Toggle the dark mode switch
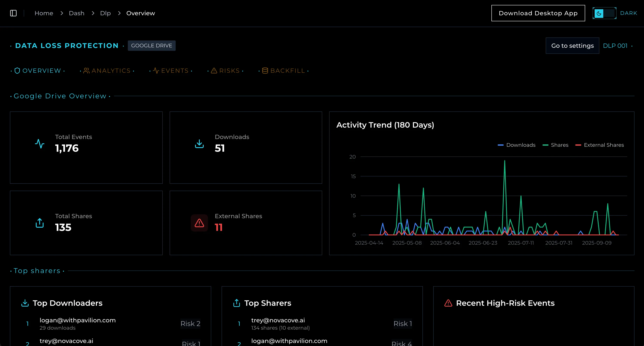This screenshot has height=346, width=644. point(604,13)
